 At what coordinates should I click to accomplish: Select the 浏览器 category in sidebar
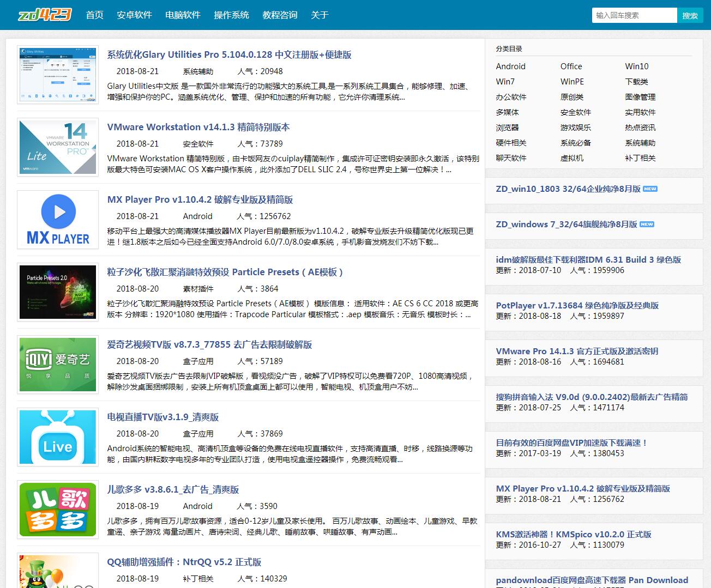[507, 128]
